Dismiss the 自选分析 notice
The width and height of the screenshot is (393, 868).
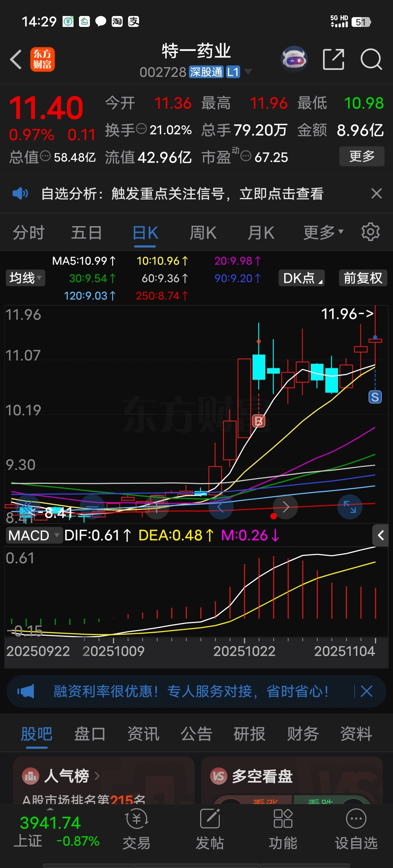click(376, 193)
